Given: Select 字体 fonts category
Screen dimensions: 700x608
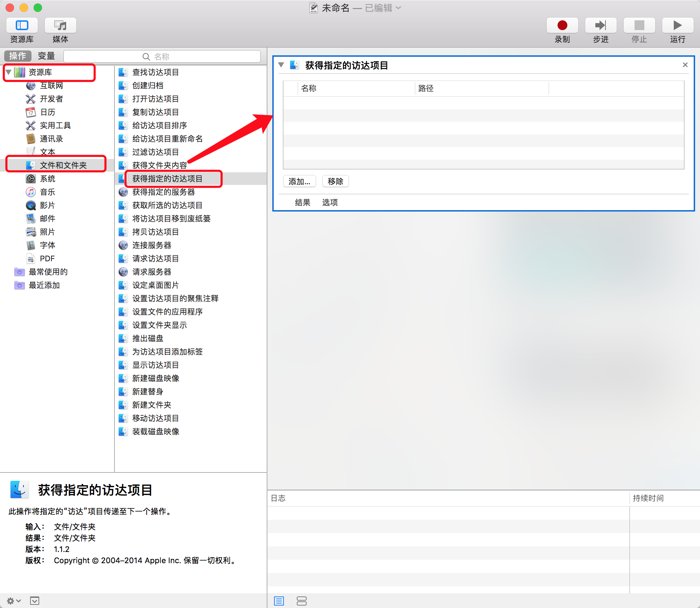Looking at the screenshot, I should (x=48, y=245).
